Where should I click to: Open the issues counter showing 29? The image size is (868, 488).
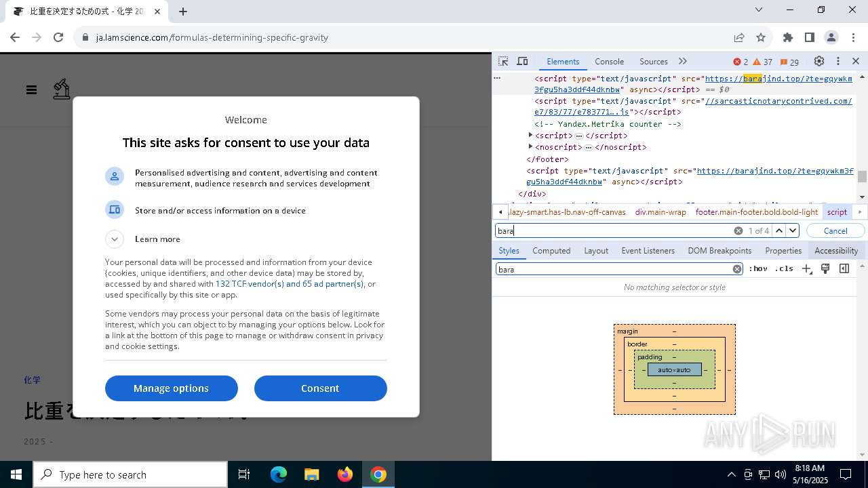[789, 62]
